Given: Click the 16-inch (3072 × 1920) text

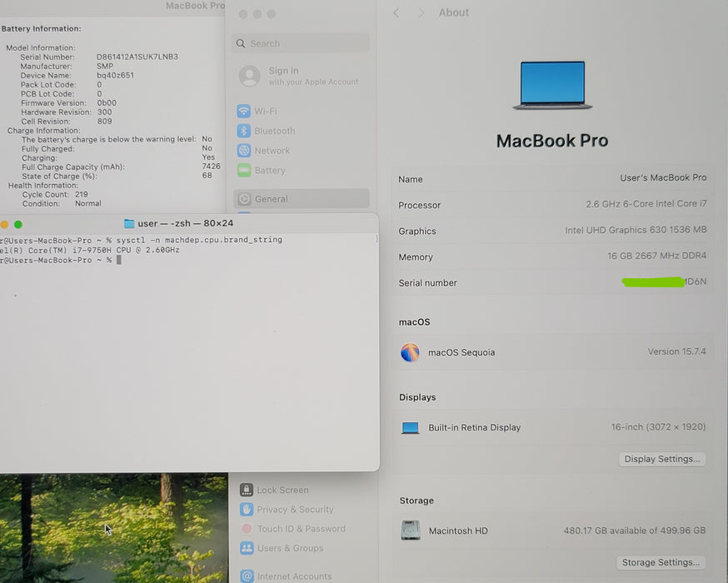Looking at the screenshot, I should tap(658, 427).
